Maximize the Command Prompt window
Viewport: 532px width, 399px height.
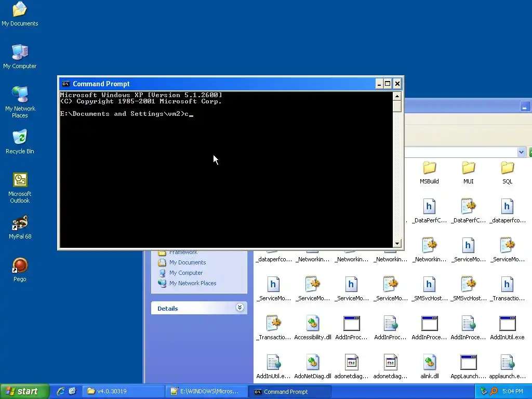click(388, 84)
